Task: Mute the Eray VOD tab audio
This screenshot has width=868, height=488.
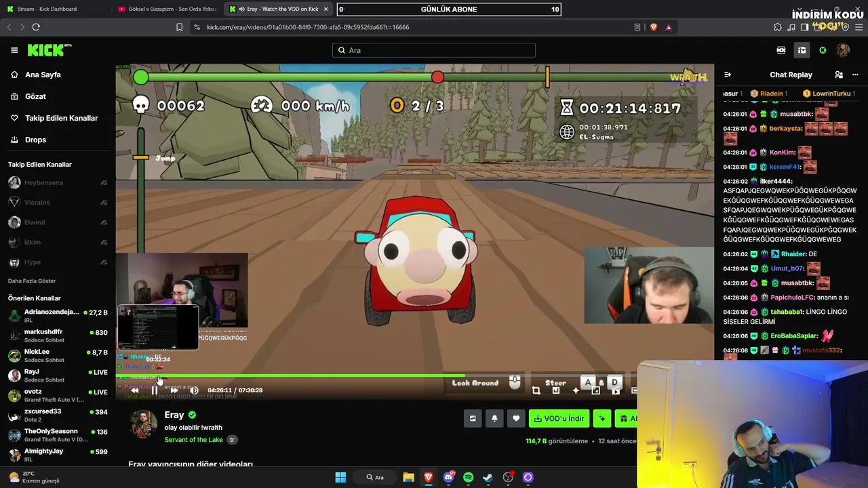Action: [242, 9]
